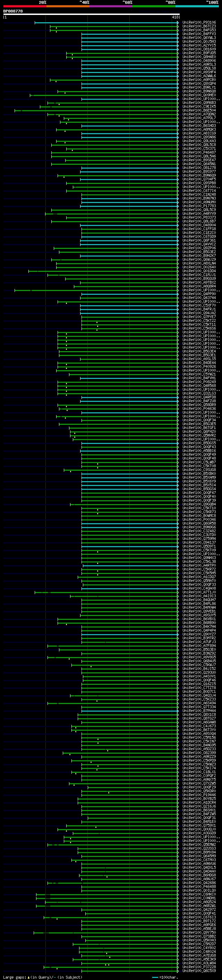Select label UniRef100_B5XBK0
This screenshot has height=980, width=222.
[199, 473]
